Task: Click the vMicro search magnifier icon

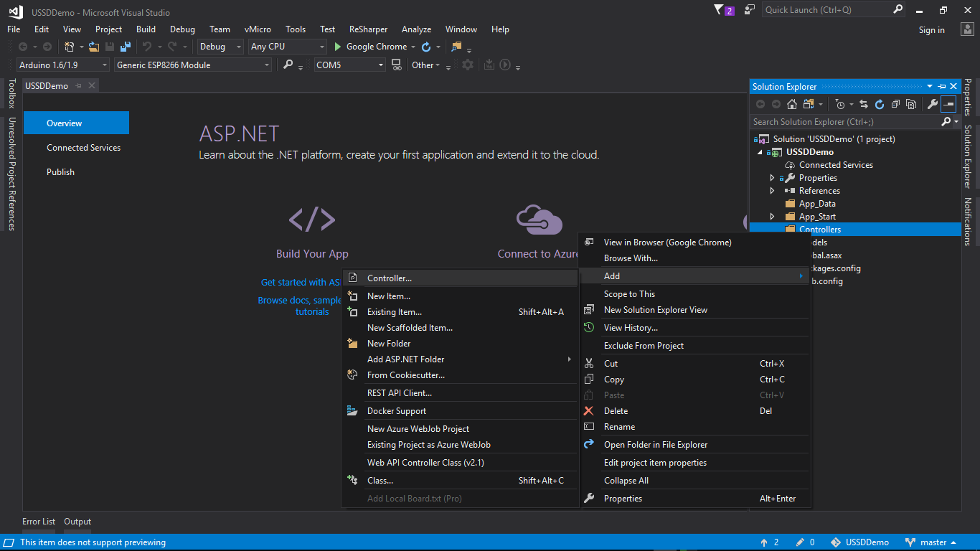Action: point(288,65)
